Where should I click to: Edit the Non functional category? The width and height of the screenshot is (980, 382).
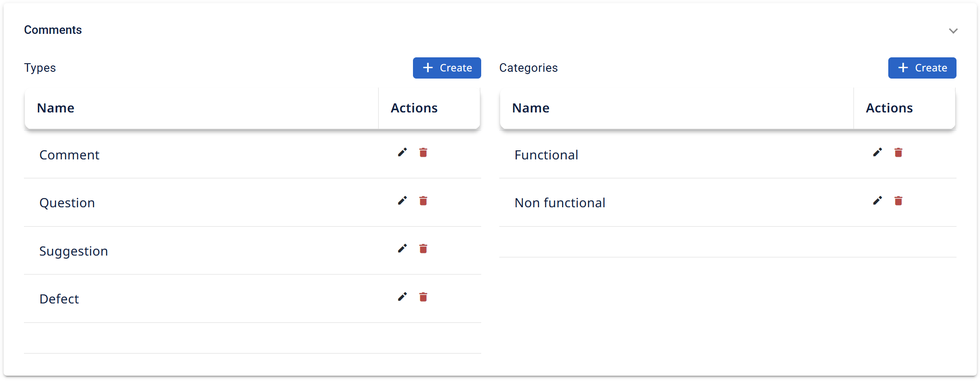pos(877,200)
